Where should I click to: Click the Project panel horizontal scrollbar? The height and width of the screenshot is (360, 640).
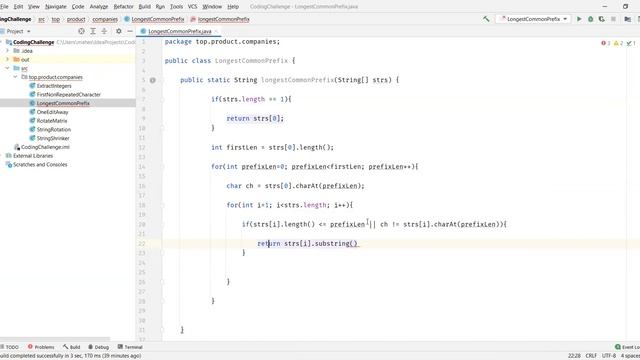55,339
